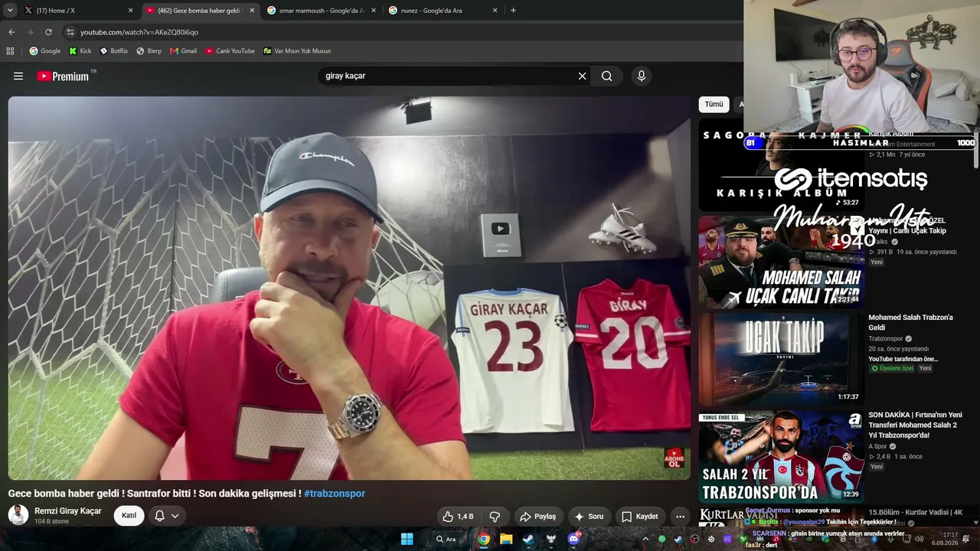Screen dimensions: 980x551
Task: Open the Blerp bookmark
Action: point(149,51)
